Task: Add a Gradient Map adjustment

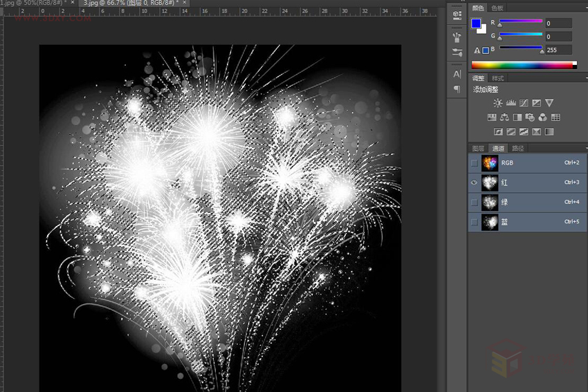Action: (549, 131)
